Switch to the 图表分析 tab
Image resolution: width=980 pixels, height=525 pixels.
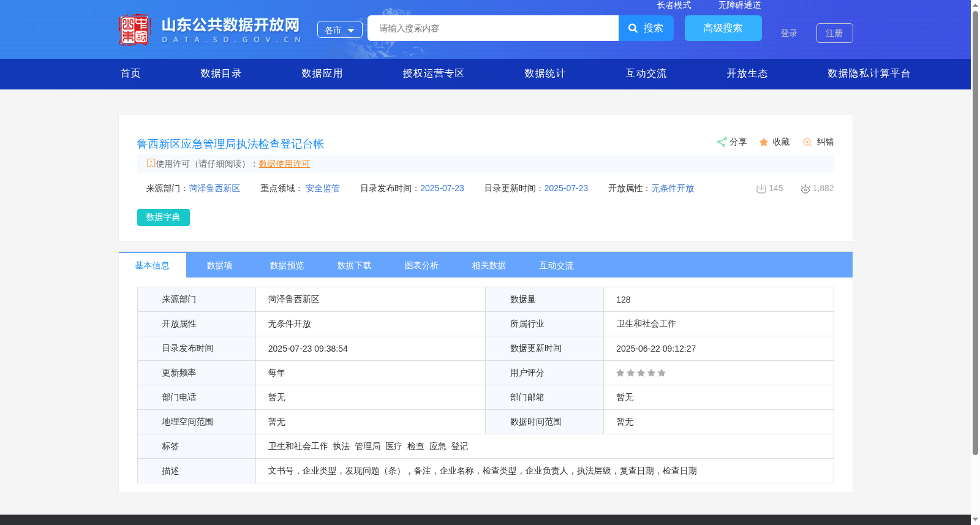(421, 265)
